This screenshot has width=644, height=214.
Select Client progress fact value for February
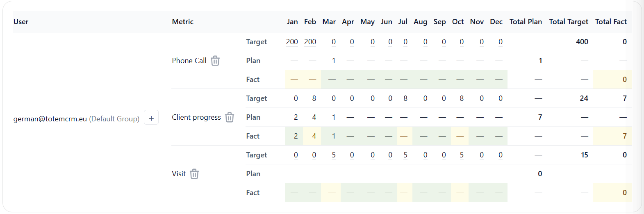[x=314, y=136]
